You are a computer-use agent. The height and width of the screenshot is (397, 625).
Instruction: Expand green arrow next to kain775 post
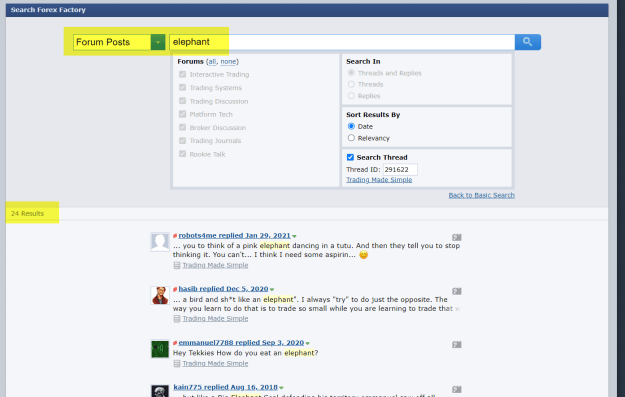281,388
